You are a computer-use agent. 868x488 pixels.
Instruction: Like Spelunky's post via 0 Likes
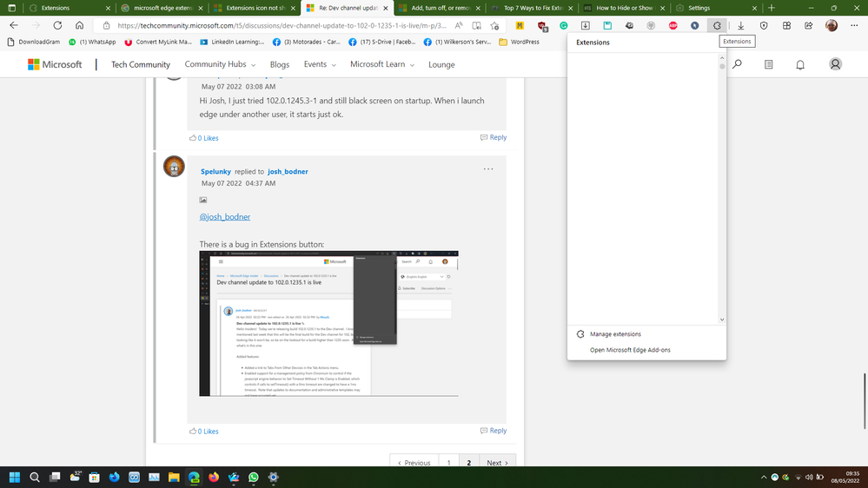[203, 431]
